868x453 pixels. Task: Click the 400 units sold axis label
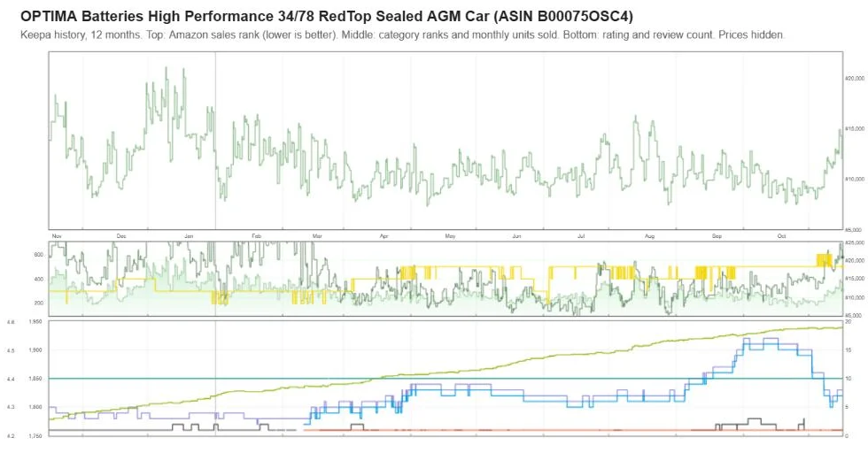pyautogui.click(x=38, y=280)
